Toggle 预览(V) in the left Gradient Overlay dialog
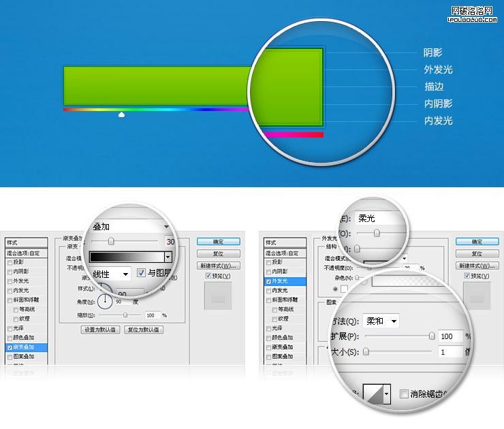 pyautogui.click(x=208, y=276)
